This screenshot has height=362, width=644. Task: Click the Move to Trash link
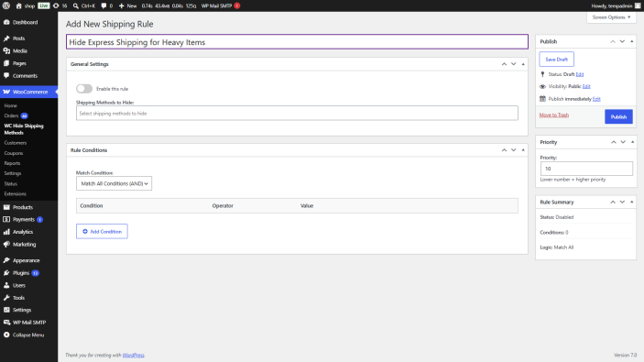554,115
